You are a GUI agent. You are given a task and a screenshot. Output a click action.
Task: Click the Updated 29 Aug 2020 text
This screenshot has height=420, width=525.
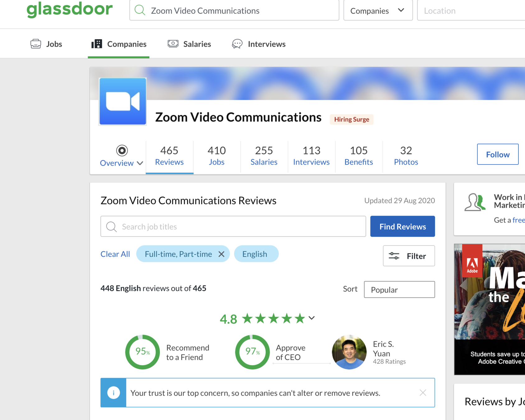coord(399,201)
